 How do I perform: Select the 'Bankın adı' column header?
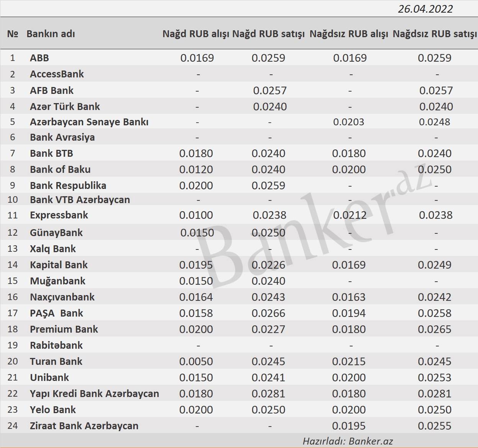click(x=51, y=34)
